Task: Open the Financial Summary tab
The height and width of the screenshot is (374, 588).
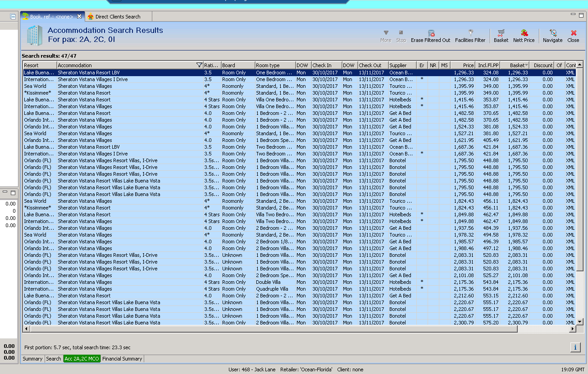Action: pos(122,359)
